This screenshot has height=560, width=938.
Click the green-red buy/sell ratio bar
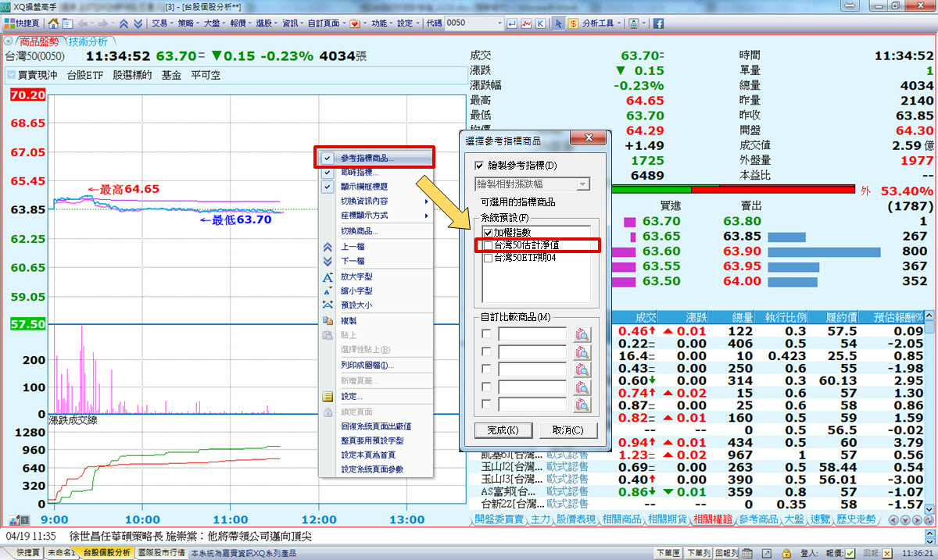(x=735, y=190)
